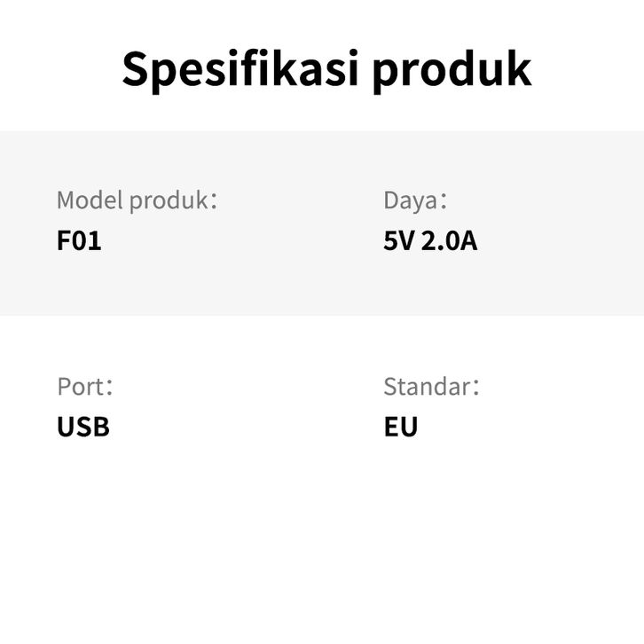Viewport: 644px width, 644px height.
Task: Click the F01 model value
Action: tap(79, 240)
